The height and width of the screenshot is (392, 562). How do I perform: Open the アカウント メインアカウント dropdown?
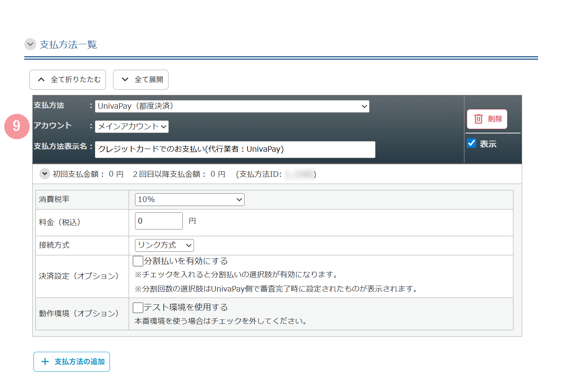[x=131, y=127]
